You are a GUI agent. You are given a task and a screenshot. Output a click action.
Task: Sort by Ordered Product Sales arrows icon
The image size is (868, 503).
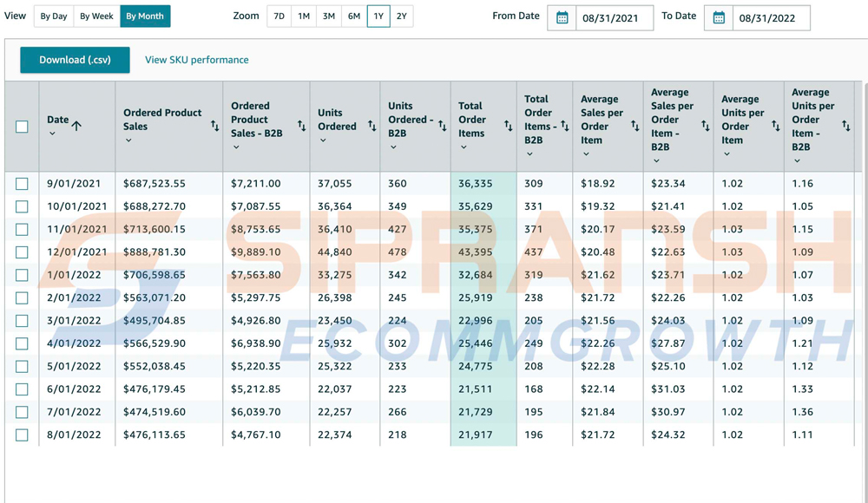click(214, 127)
